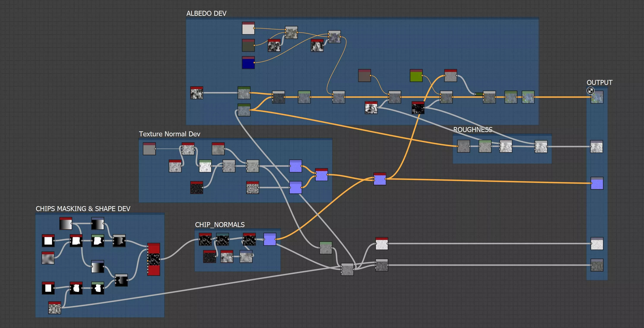Screen dimensions: 644x328
Task: Select the purple normal node inside the CHIP_NORMALS frame
Action: coord(270,239)
